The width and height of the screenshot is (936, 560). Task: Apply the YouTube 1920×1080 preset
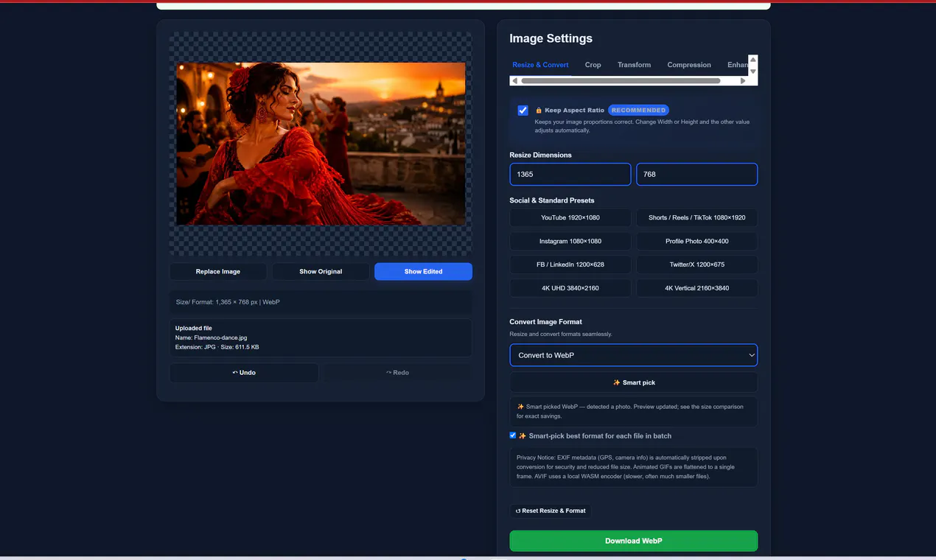[570, 218]
